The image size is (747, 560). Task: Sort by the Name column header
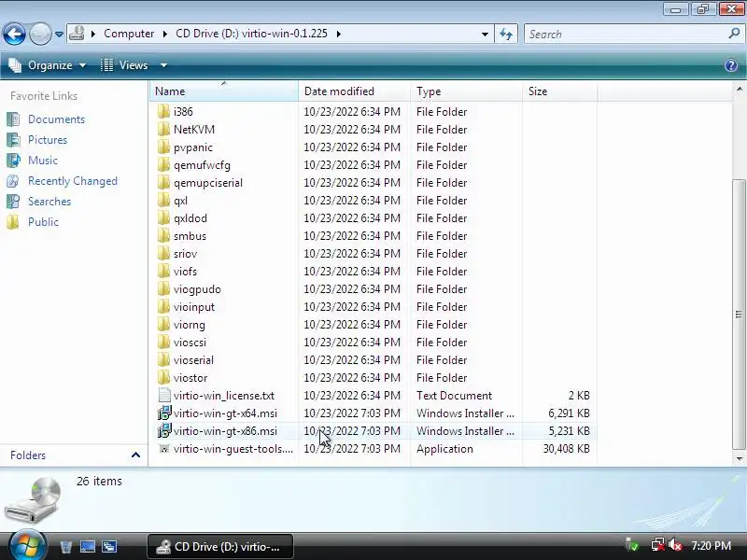[224, 91]
